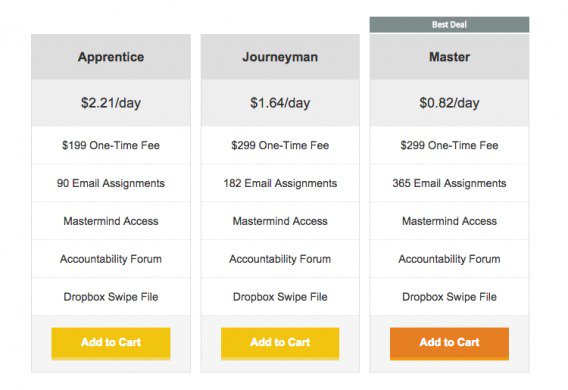The width and height of the screenshot is (568, 390).
Task: Click Accountability Forum in Journeyman column
Action: coord(280,259)
